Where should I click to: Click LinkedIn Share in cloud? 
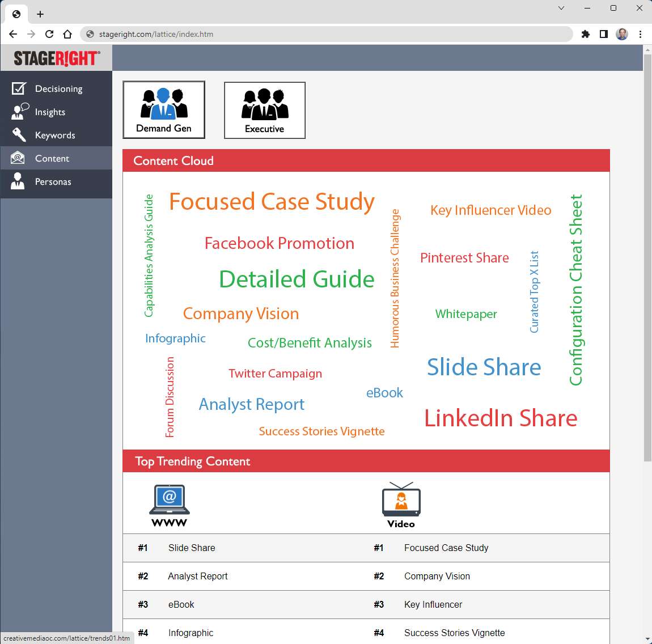click(501, 418)
